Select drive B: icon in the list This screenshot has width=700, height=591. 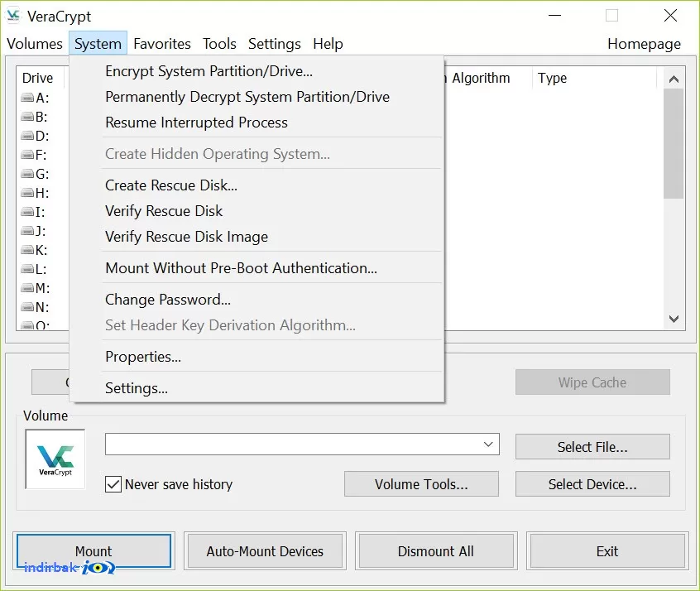point(27,117)
